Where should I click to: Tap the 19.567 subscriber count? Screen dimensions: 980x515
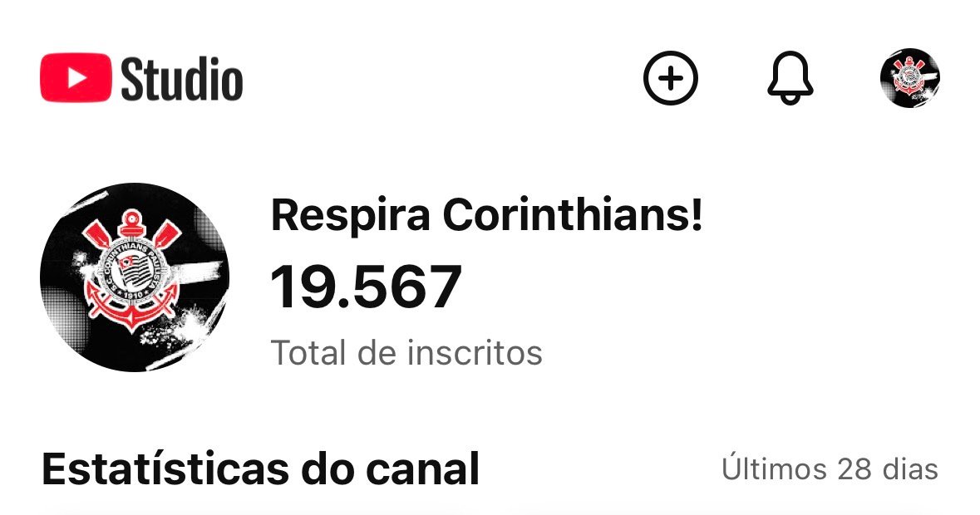coord(366,287)
